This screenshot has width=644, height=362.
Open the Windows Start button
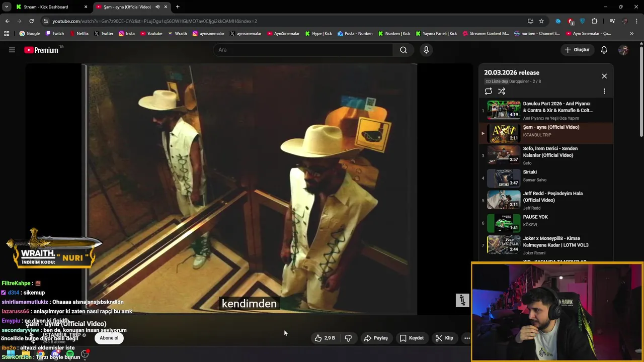pyautogui.click(x=11, y=355)
